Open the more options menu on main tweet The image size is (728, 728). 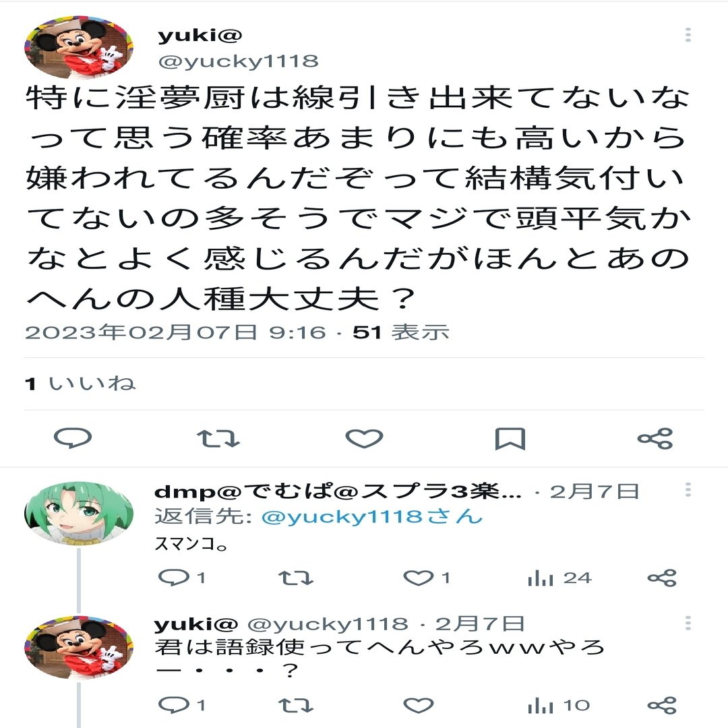point(688,34)
